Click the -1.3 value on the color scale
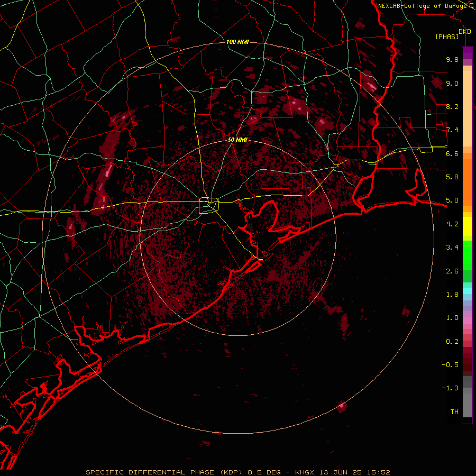476x476 pixels. point(450,388)
